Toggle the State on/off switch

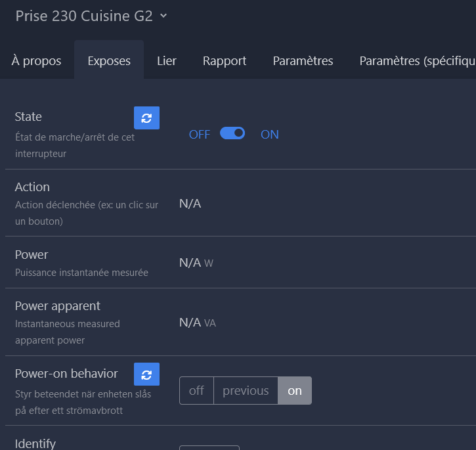(x=232, y=133)
